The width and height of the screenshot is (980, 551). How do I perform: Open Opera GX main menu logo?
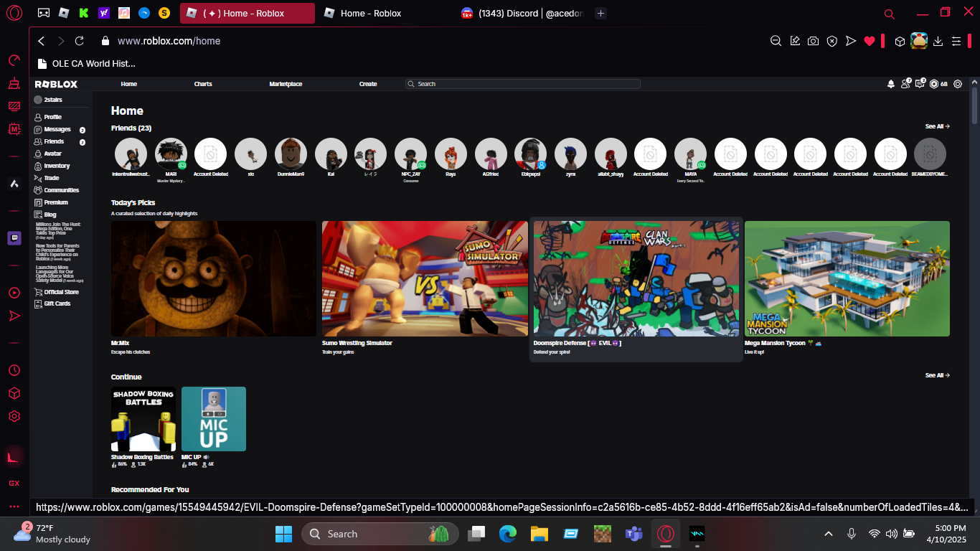(x=14, y=13)
